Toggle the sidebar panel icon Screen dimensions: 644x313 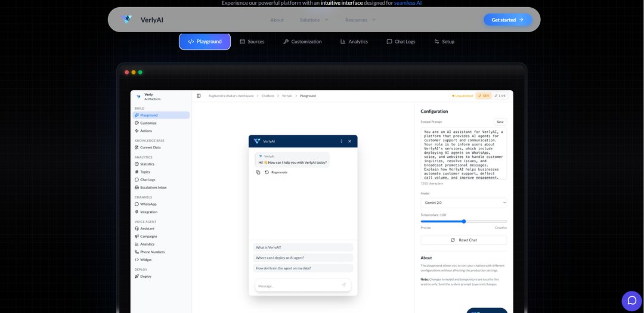199,95
